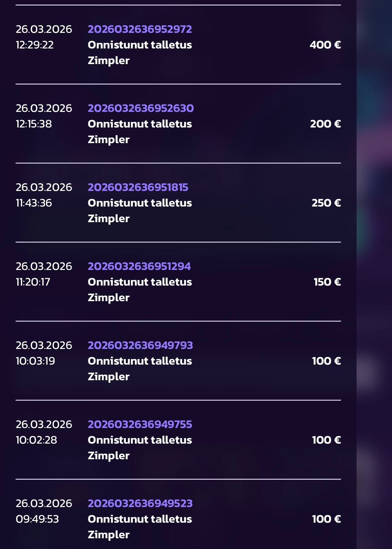392x549 pixels.
Task: Select the 11:43:36 timestamp
Action: [x=34, y=203]
